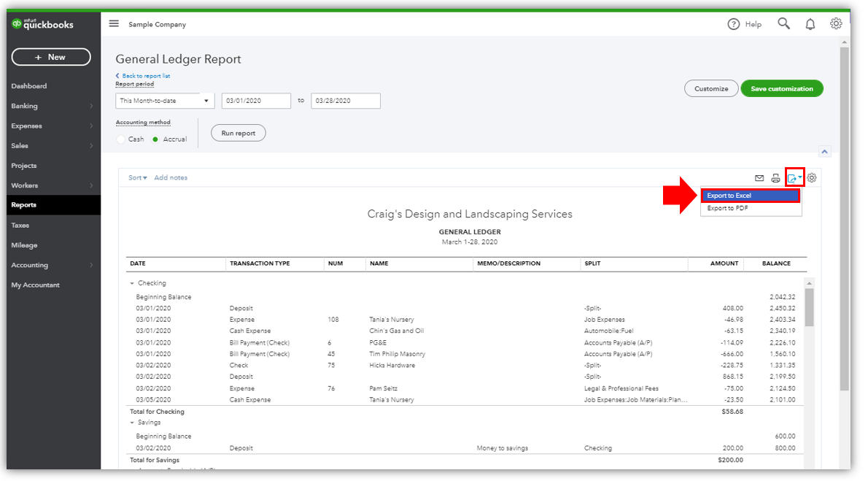
Task: Open the search magnifier icon
Action: click(x=784, y=23)
